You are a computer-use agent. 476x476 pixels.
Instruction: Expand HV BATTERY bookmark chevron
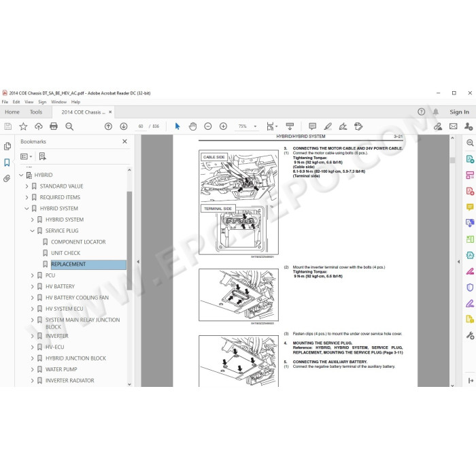33,286
